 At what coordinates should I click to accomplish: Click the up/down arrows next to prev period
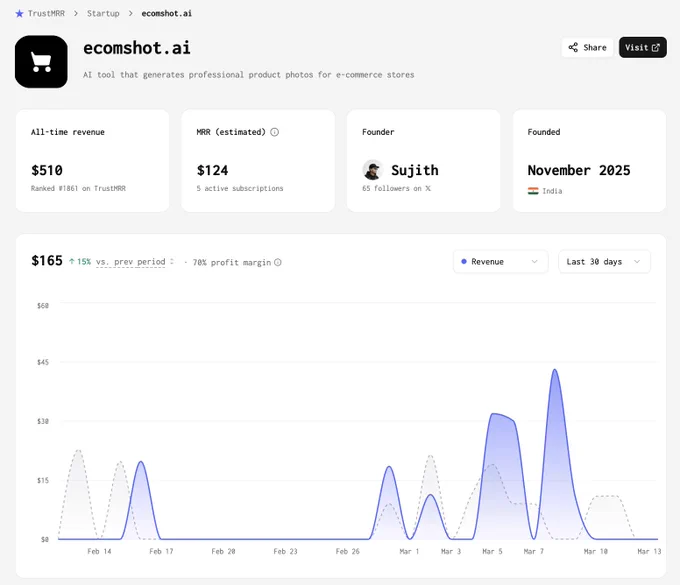tap(172, 261)
